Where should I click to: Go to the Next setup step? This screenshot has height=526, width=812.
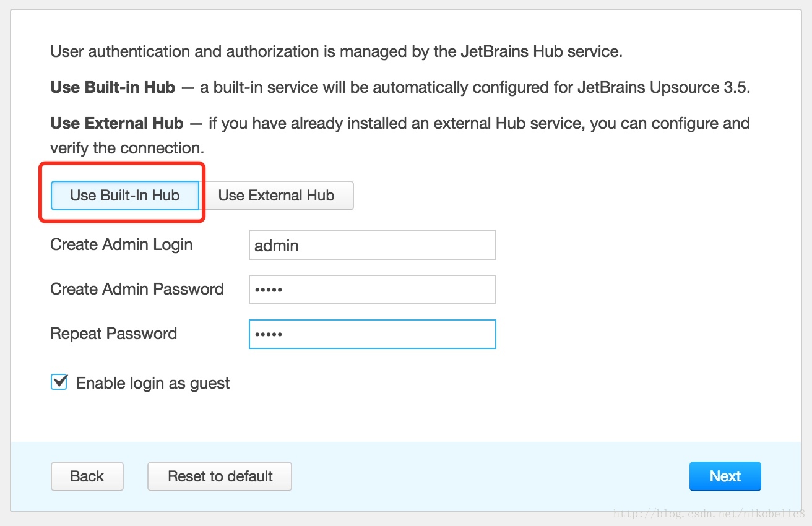[x=725, y=476]
